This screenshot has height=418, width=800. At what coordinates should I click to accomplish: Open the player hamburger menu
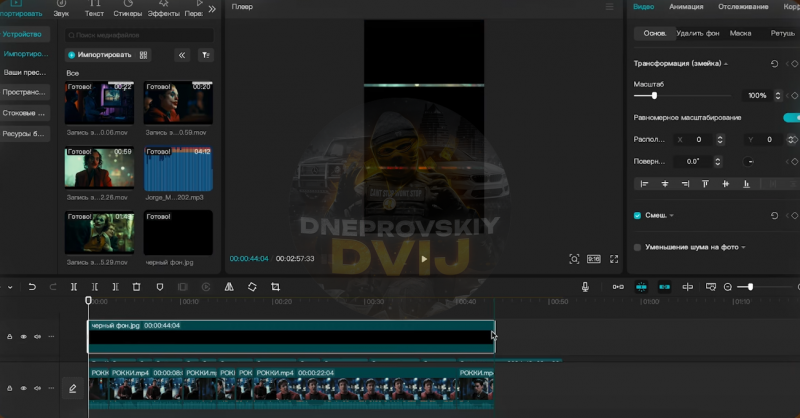tap(610, 7)
